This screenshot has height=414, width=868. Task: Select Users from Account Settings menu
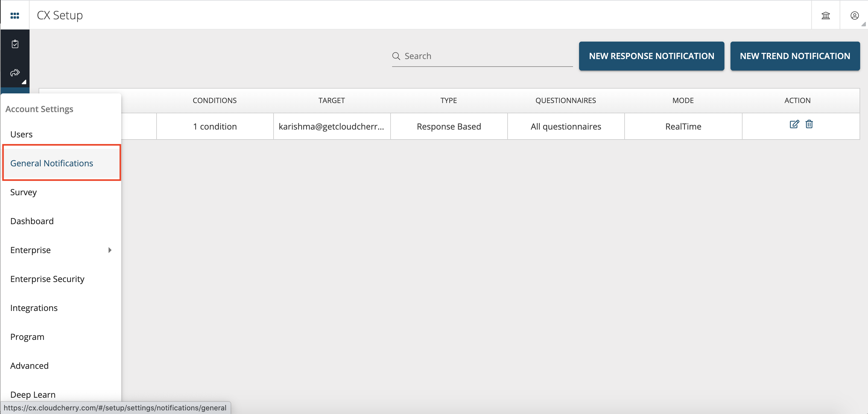(21, 134)
